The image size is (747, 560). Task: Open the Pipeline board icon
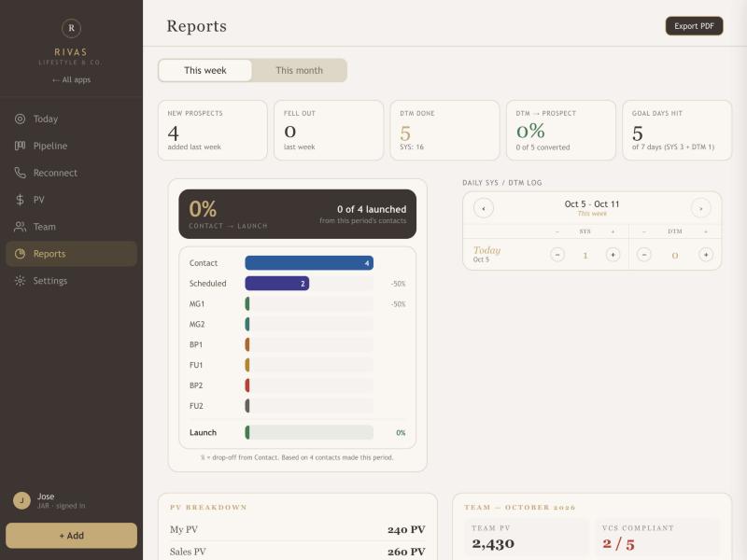click(x=20, y=146)
